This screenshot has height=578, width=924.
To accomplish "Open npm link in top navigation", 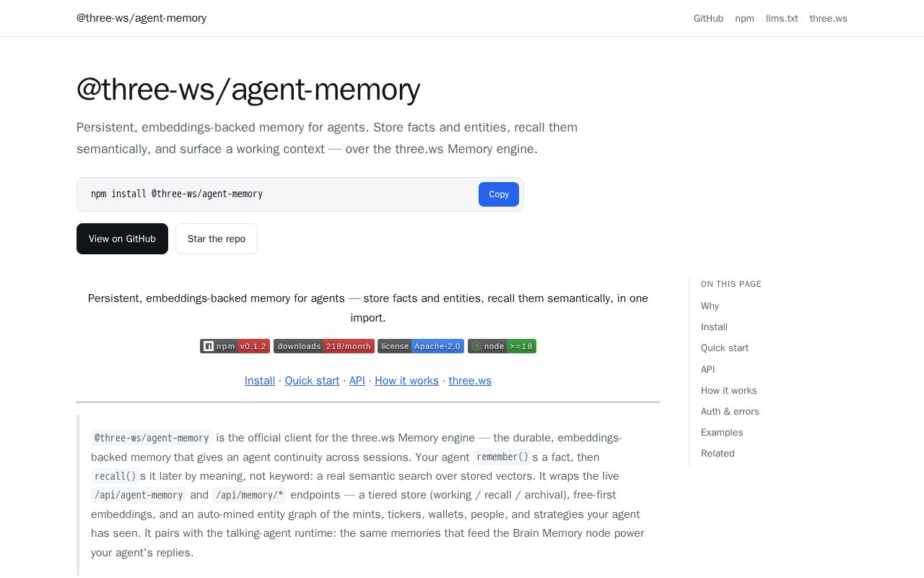I will tap(744, 18).
